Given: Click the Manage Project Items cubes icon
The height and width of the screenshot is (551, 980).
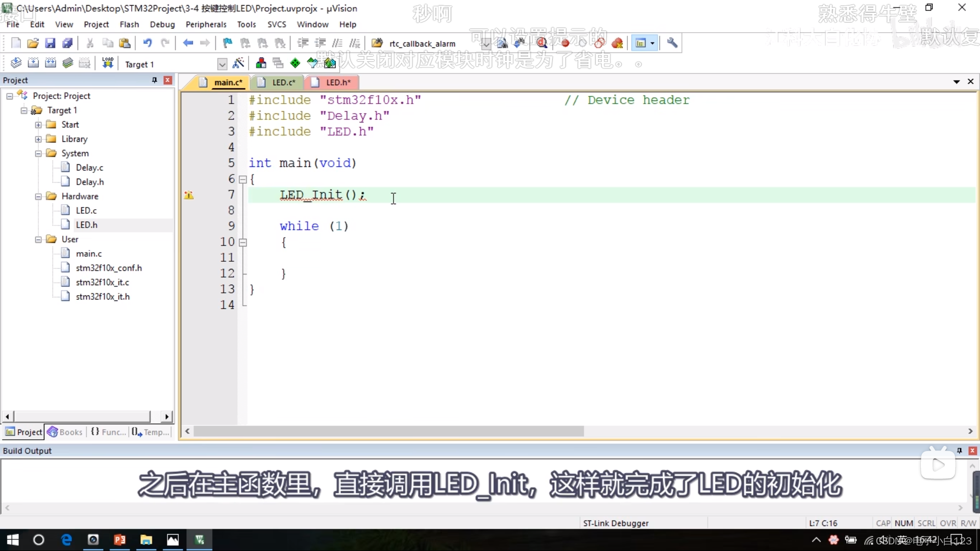Looking at the screenshot, I should tap(261, 63).
